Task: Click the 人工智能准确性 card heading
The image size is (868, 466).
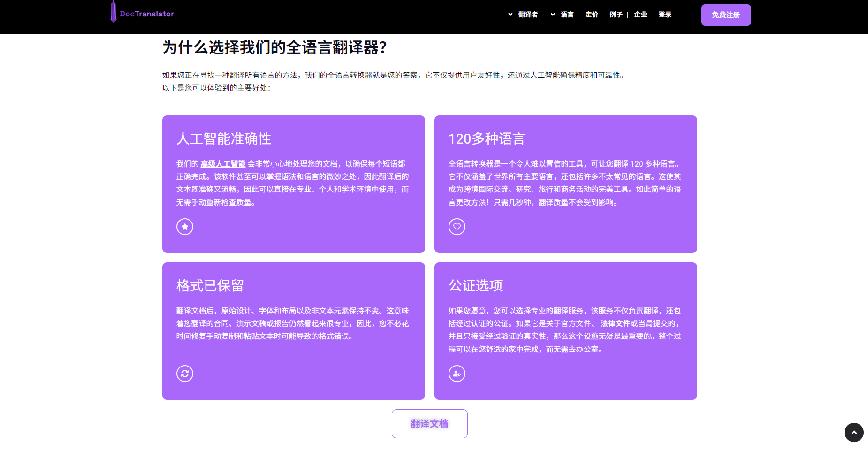Action: pyautogui.click(x=224, y=139)
